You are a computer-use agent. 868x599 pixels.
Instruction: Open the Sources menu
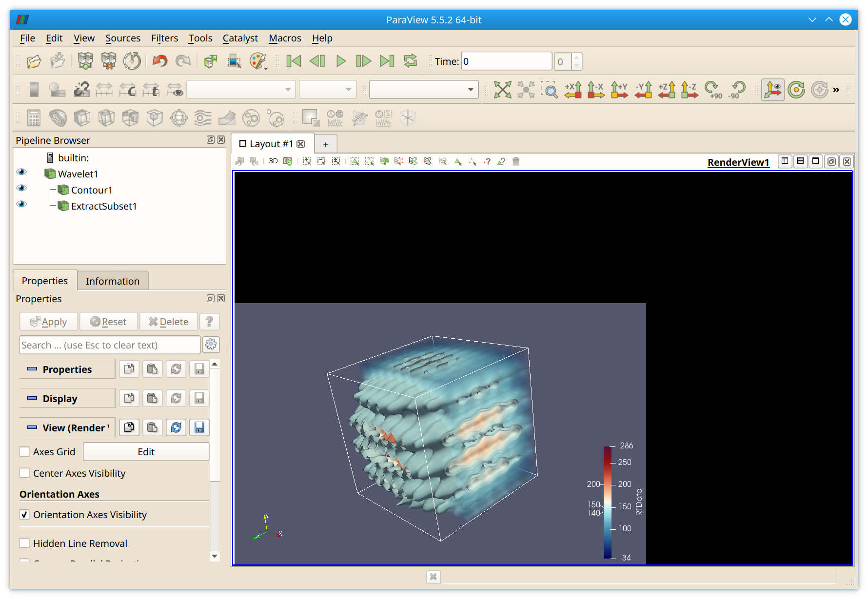pos(123,38)
